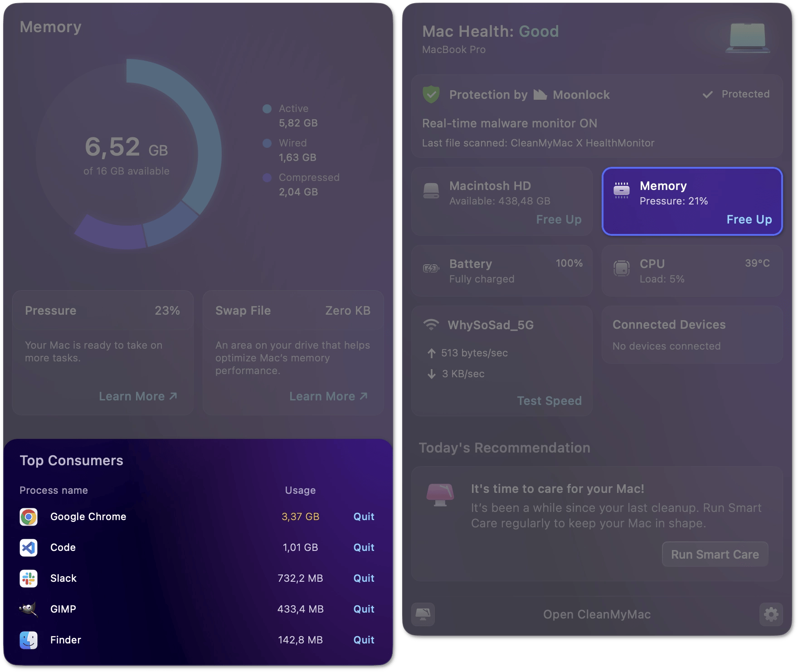The image size is (798, 672).
Task: Click the WhySoSad_5G network name
Action: click(491, 325)
